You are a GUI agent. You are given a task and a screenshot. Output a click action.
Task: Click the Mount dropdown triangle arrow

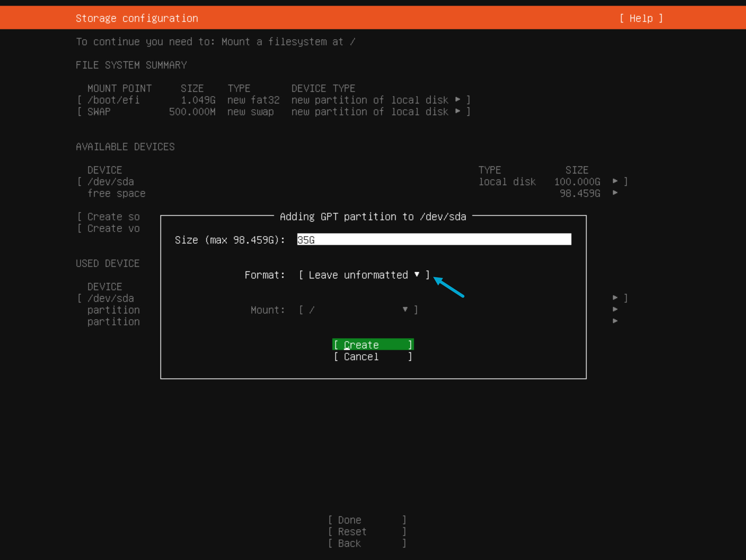coord(405,309)
